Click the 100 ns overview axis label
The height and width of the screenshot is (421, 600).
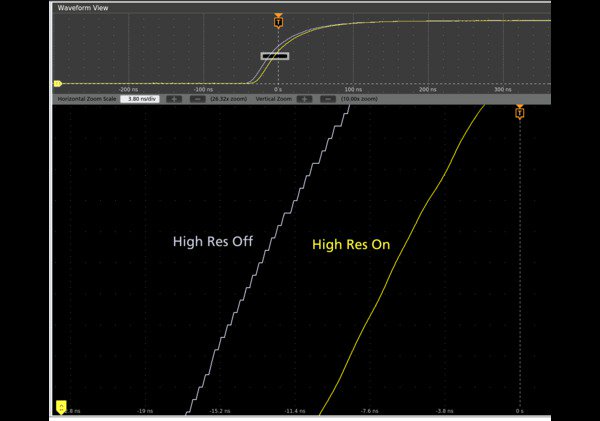(x=353, y=90)
